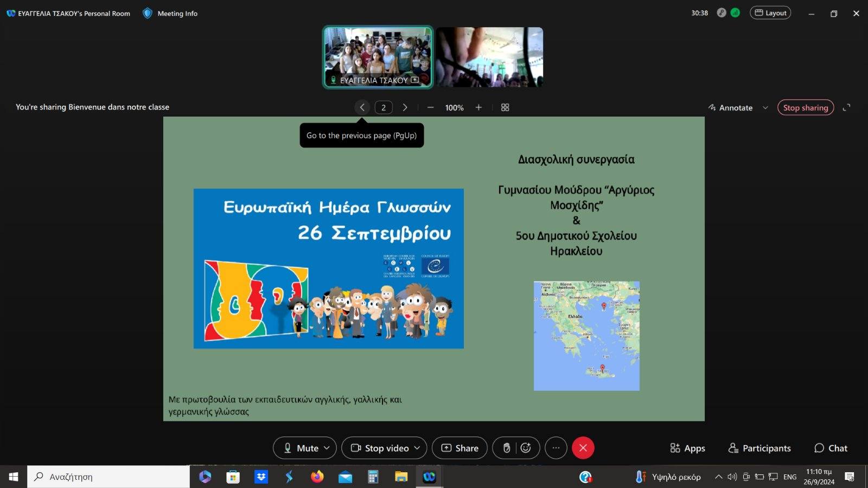Select the ΕΥΑΓΓΕΛΙΑ ΤΣΑΚΟΥ video thumbnail
Image resolution: width=868 pixels, height=488 pixels.
[x=378, y=57]
